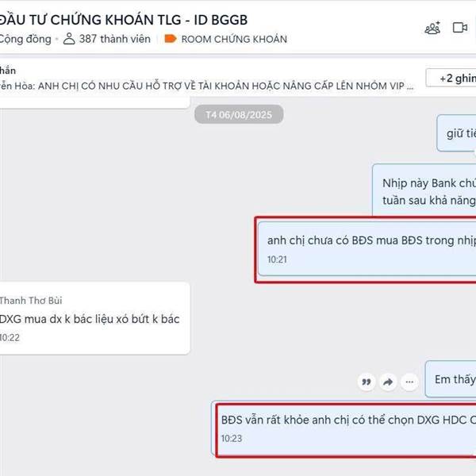The image size is (476, 476).
Task: Click the BĐS vẫn rất khỏe message
Action: (344, 428)
